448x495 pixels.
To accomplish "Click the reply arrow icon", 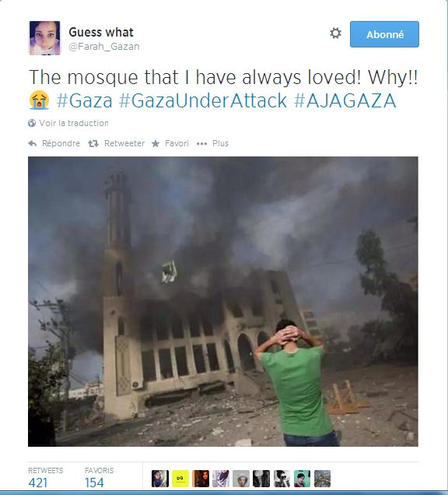I will (33, 144).
